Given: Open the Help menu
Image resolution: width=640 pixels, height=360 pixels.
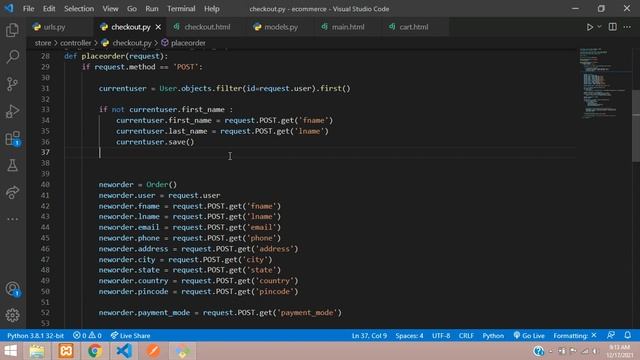Looking at the screenshot, I should (x=211, y=9).
